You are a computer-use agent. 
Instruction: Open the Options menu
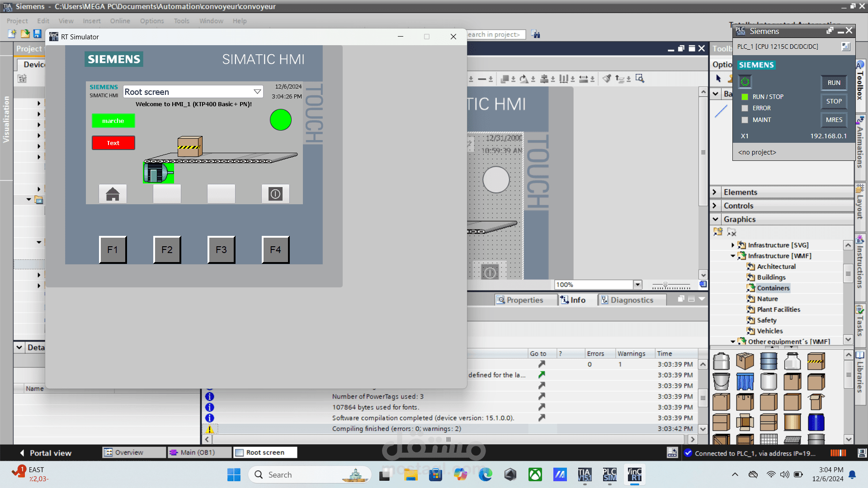tap(152, 21)
